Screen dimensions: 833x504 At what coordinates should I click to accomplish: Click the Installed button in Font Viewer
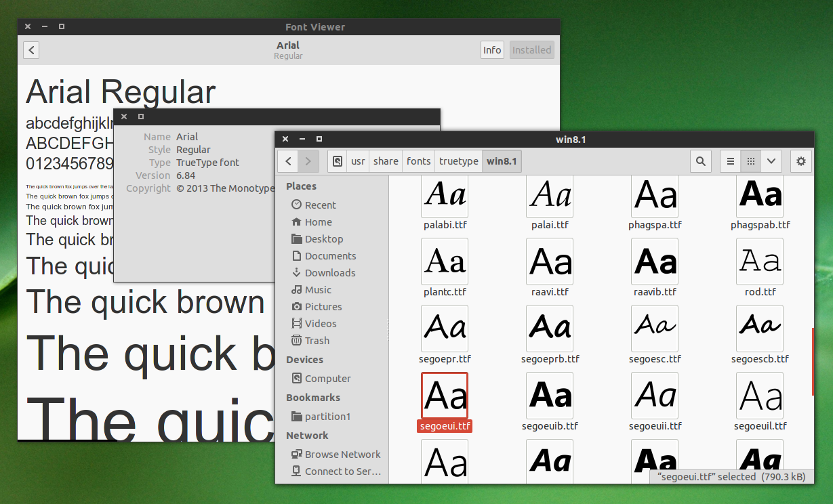point(531,50)
